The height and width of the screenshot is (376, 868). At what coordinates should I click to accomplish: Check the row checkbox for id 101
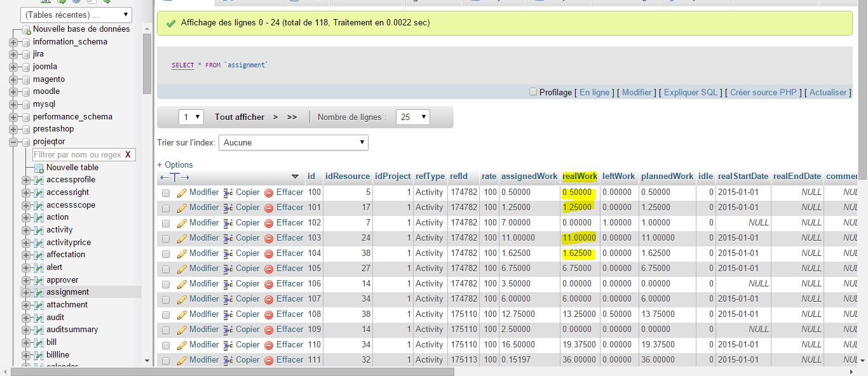coord(166,208)
